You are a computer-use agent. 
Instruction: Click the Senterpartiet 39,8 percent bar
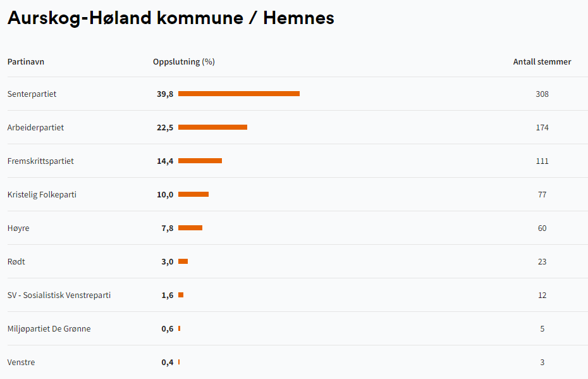[239, 94]
